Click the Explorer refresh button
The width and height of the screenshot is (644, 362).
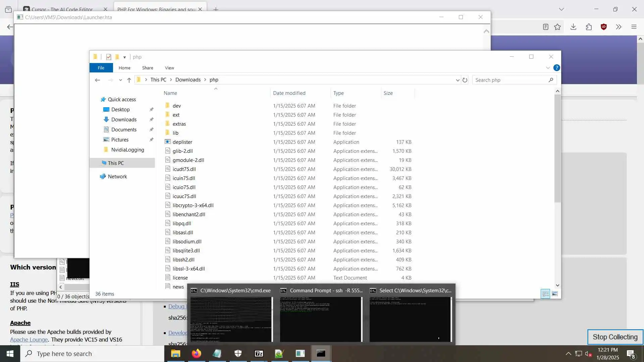pyautogui.click(x=465, y=80)
